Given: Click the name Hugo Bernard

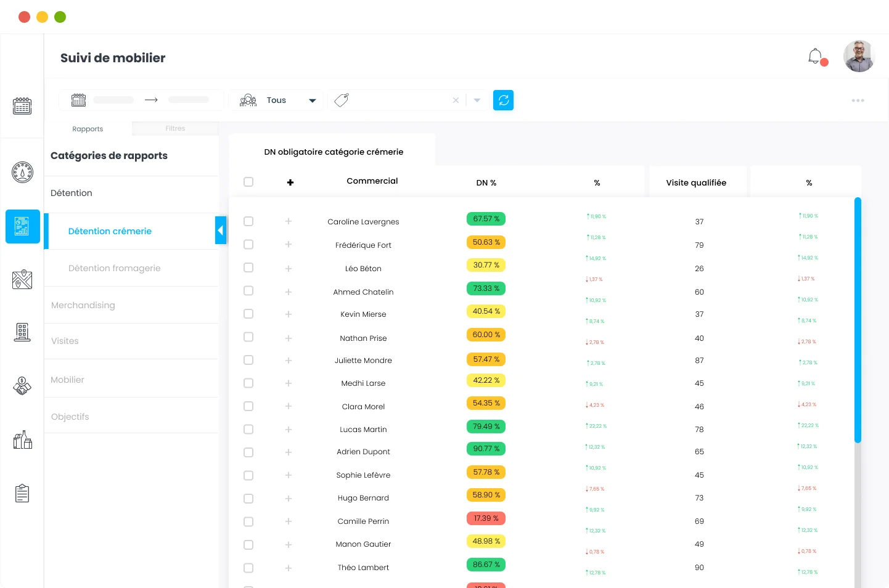Looking at the screenshot, I should [363, 498].
